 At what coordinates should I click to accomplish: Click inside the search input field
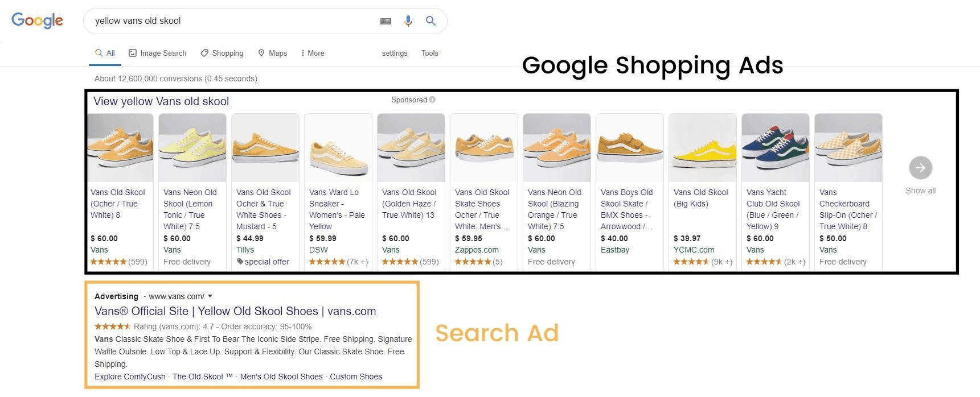point(228,20)
